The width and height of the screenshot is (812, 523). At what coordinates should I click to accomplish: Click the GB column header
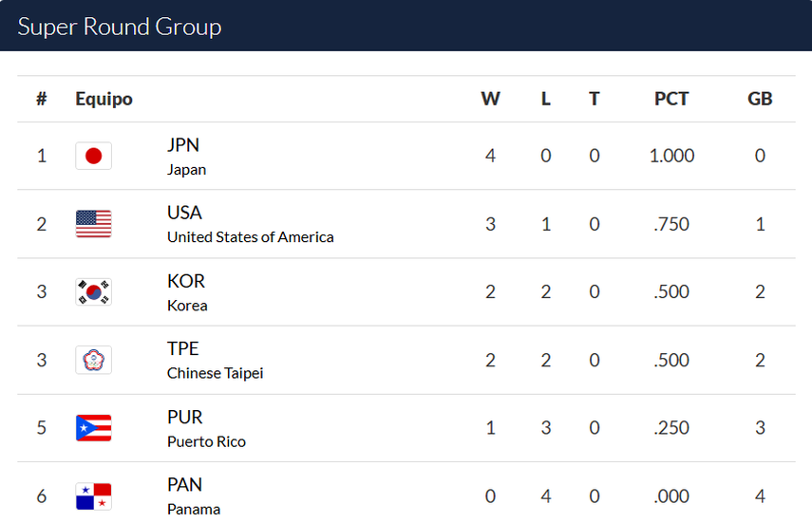tap(760, 99)
